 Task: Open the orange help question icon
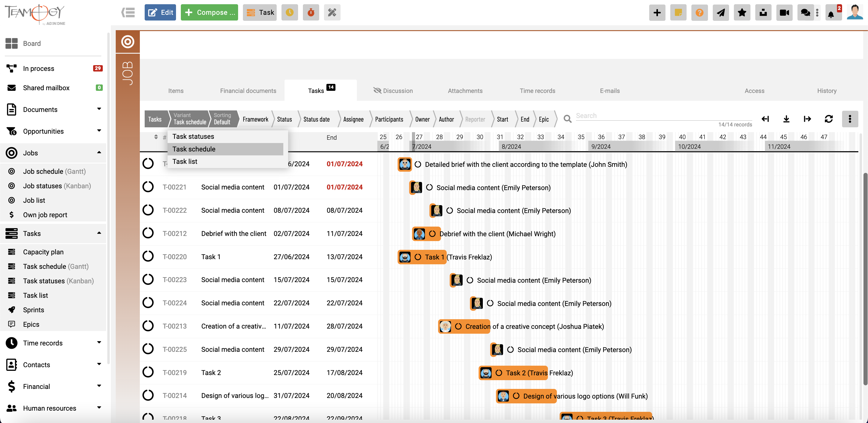pyautogui.click(x=700, y=12)
